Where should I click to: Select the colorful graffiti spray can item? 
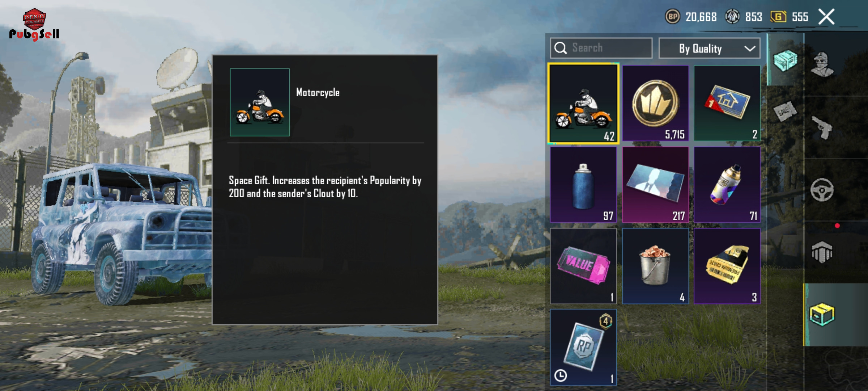[x=727, y=185]
